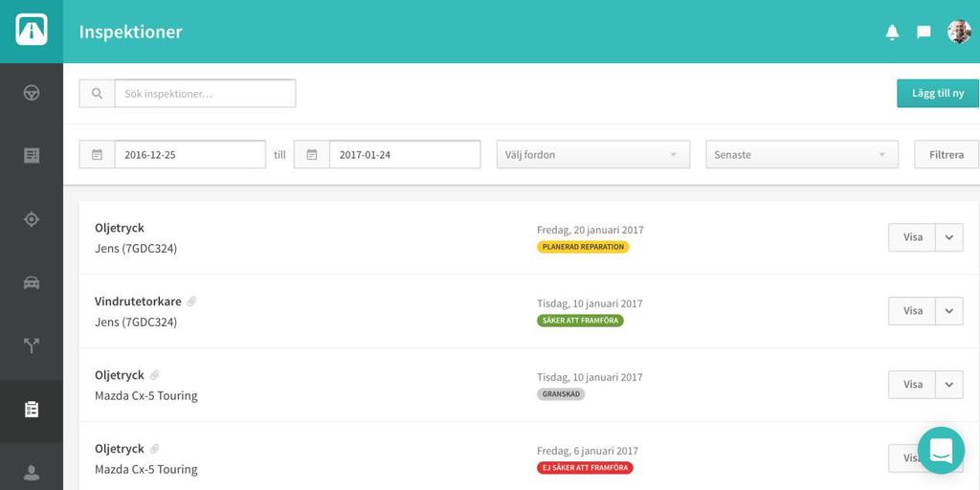The width and height of the screenshot is (980, 490).
Task: Open the location target sidebar icon
Action: click(32, 219)
